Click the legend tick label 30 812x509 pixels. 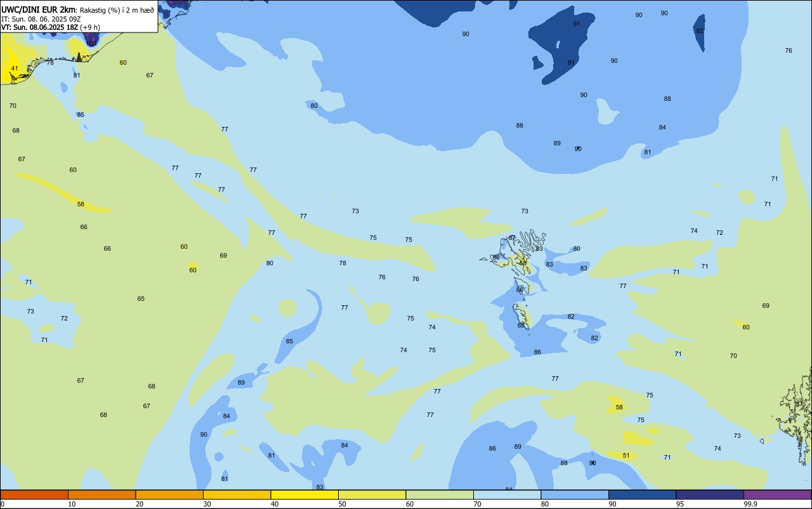(207, 504)
